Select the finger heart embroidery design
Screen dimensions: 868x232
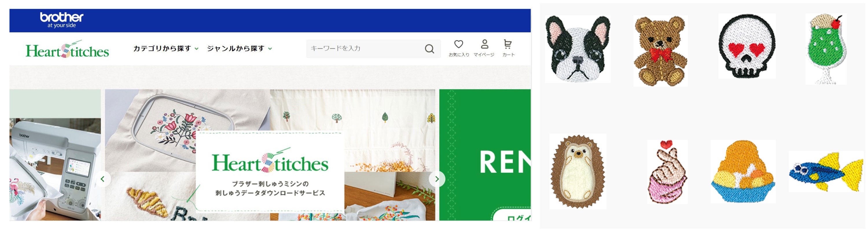[667, 172]
